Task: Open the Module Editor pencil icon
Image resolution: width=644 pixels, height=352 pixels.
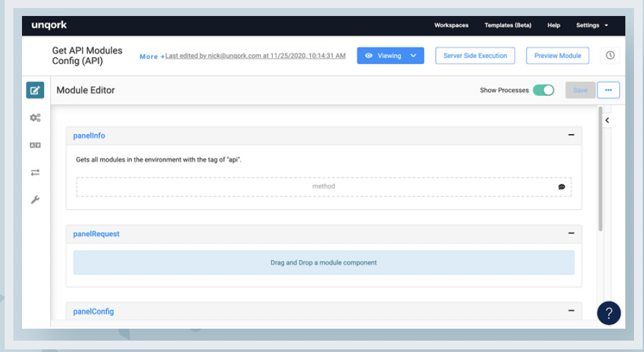Action: [x=35, y=90]
